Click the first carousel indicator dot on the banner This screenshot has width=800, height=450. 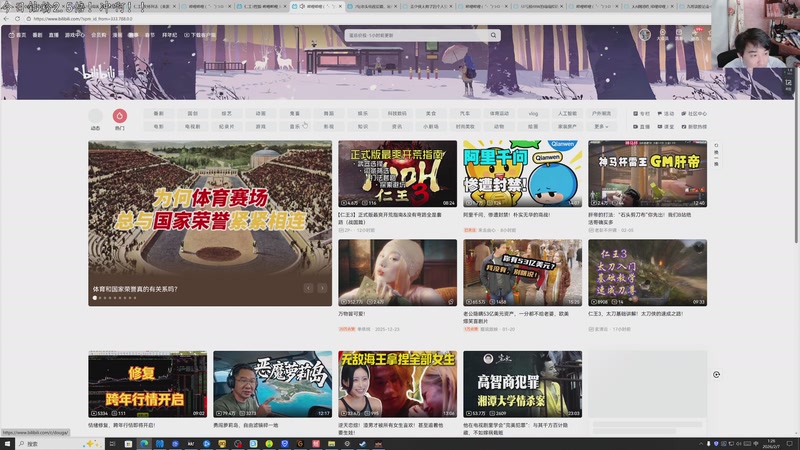coord(94,297)
